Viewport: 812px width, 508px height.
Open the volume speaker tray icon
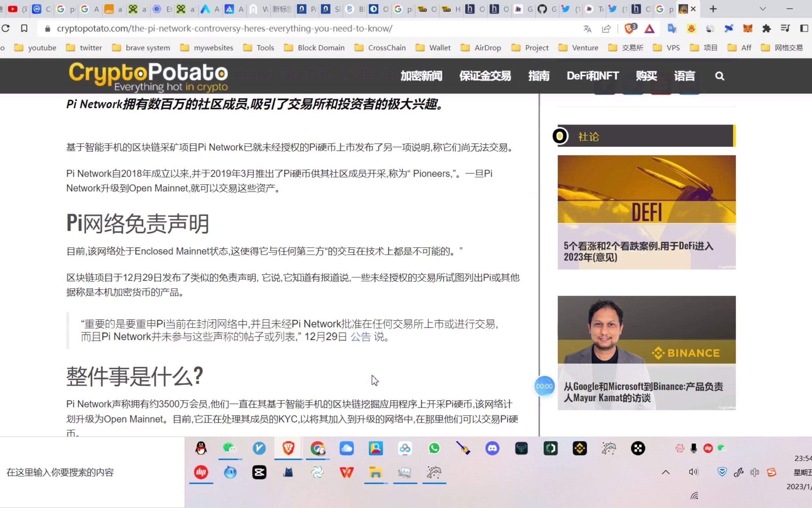click(x=693, y=472)
